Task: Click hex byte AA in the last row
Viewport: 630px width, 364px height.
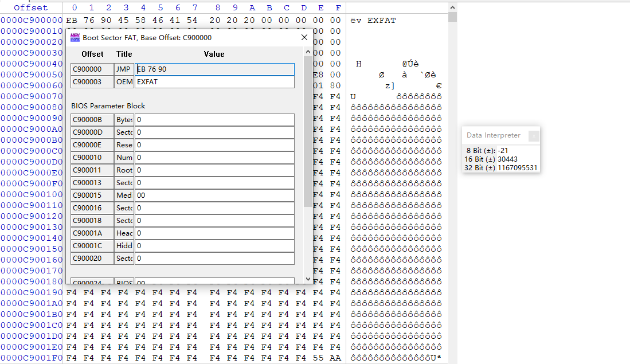Action: 335,358
